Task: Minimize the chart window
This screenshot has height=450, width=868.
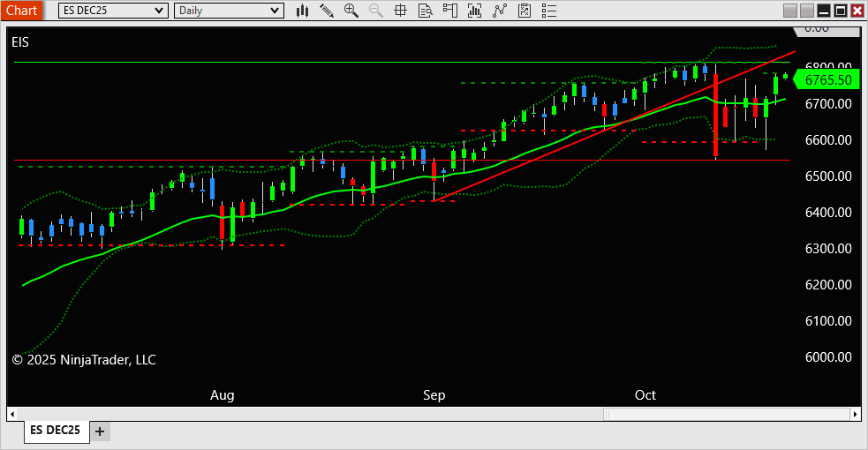Action: tap(824, 11)
